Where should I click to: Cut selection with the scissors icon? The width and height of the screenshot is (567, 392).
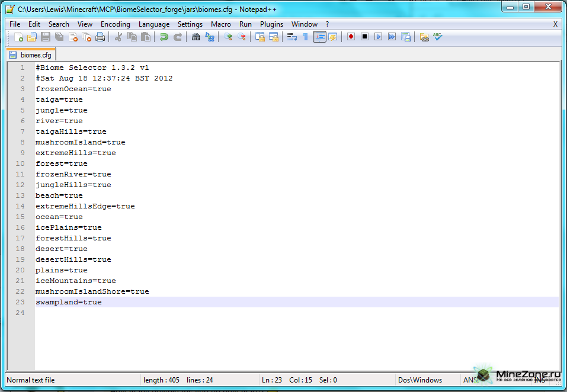[118, 37]
